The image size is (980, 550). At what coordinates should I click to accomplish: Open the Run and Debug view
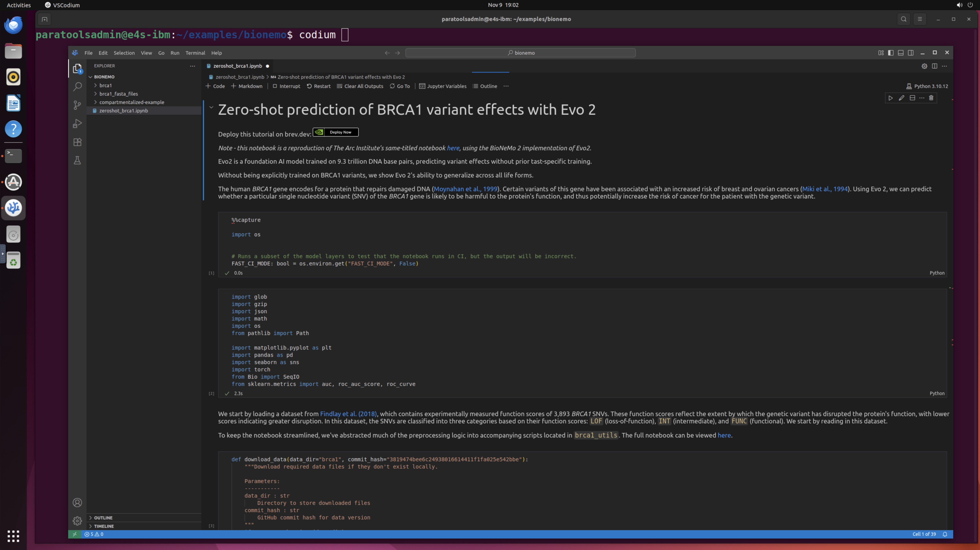tap(77, 124)
